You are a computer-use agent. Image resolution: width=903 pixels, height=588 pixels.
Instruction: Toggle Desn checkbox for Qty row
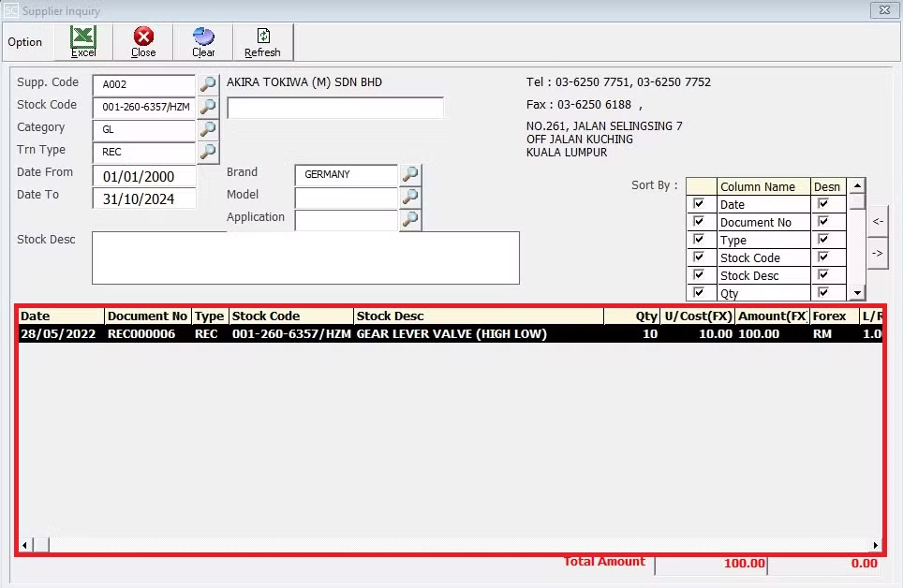point(823,292)
